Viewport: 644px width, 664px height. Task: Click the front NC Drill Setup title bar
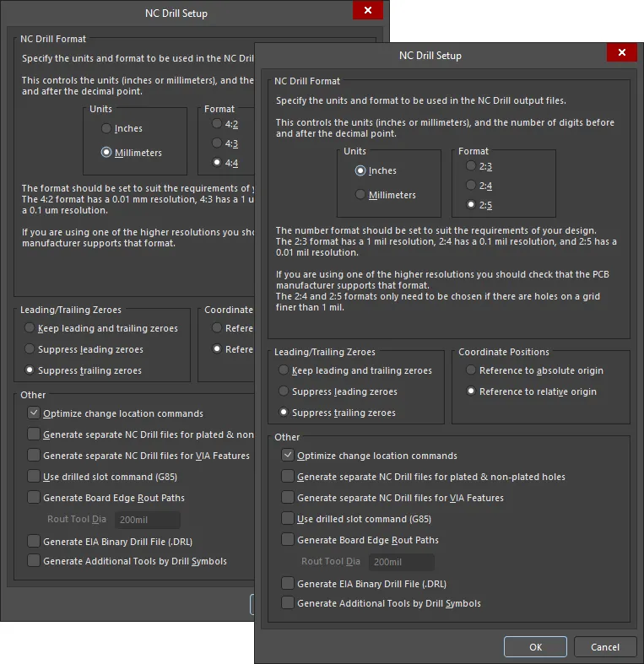point(430,56)
